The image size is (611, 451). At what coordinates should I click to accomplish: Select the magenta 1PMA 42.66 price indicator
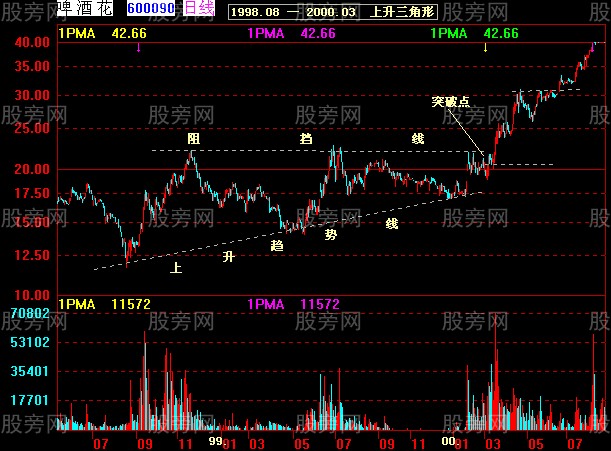pos(291,34)
